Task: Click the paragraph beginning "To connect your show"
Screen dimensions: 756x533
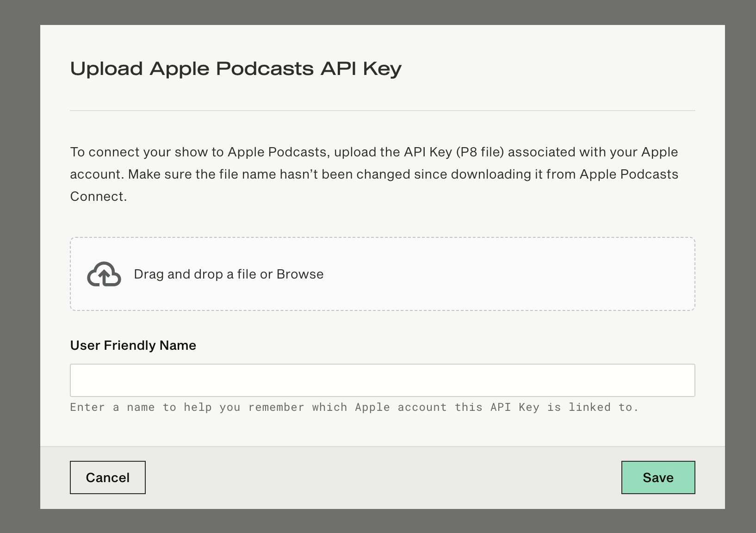Action: (x=374, y=174)
